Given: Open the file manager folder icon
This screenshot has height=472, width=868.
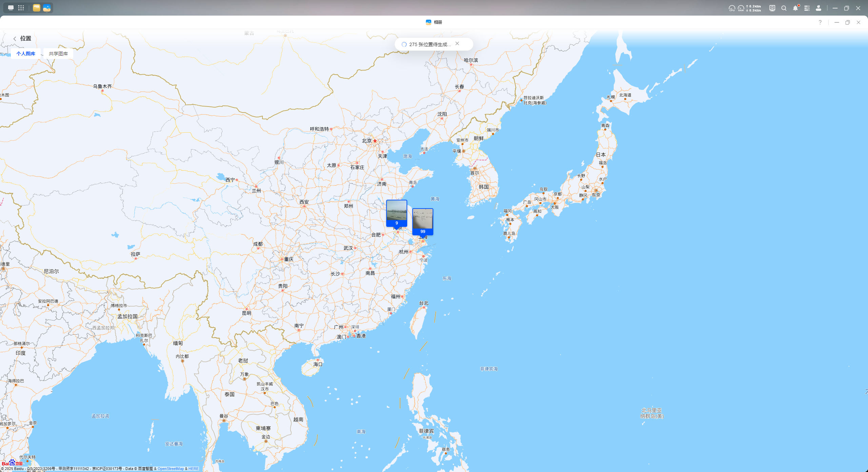Looking at the screenshot, I should pyautogui.click(x=37, y=8).
